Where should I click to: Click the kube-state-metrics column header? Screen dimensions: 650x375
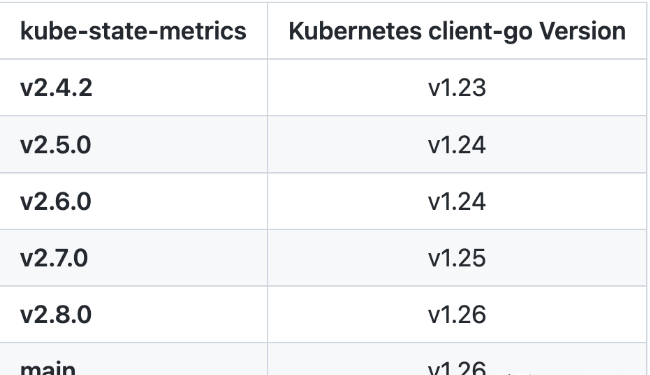coord(133,31)
